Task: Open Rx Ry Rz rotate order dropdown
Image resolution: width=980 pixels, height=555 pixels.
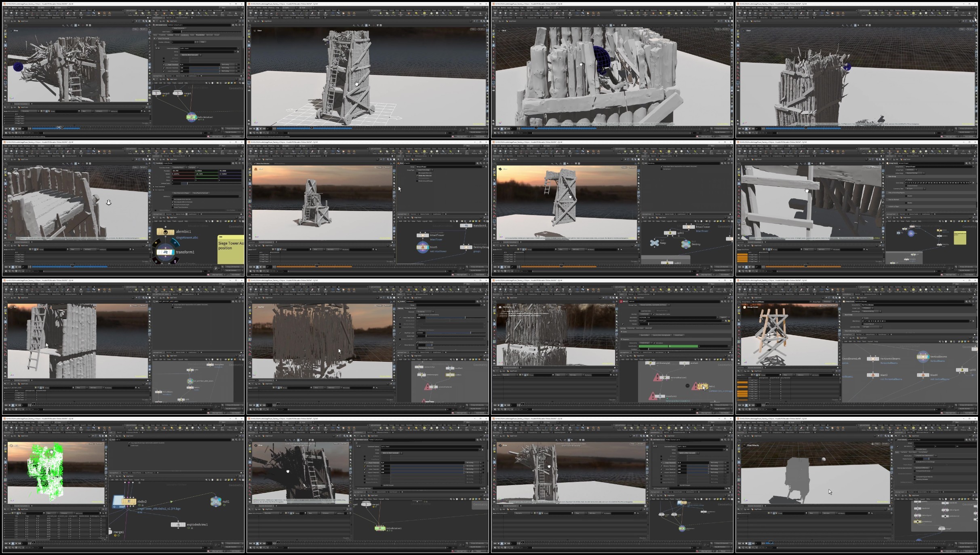Action: [x=193, y=167]
